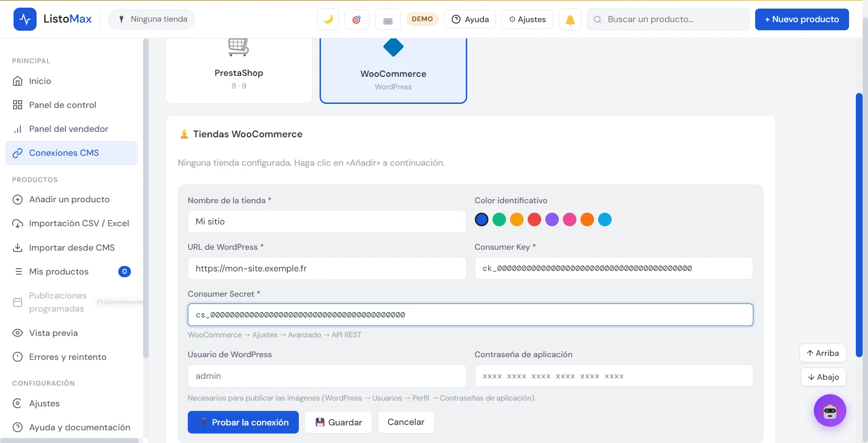Open the Ninguna tienda store selector
This screenshot has height=443, width=868.
152,19
